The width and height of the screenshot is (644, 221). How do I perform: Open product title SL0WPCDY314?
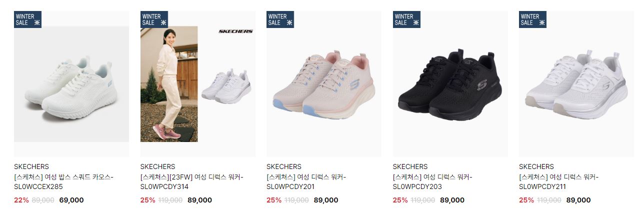(x=192, y=182)
